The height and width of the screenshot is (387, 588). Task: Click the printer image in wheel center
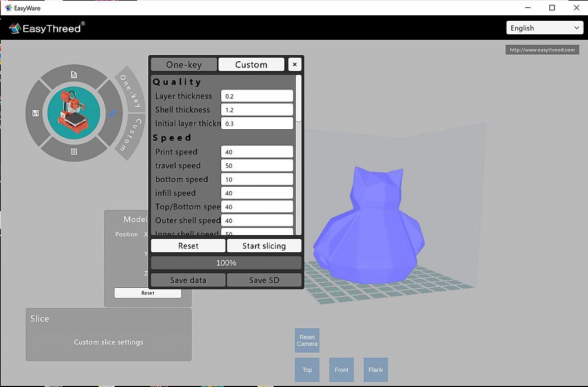click(74, 113)
